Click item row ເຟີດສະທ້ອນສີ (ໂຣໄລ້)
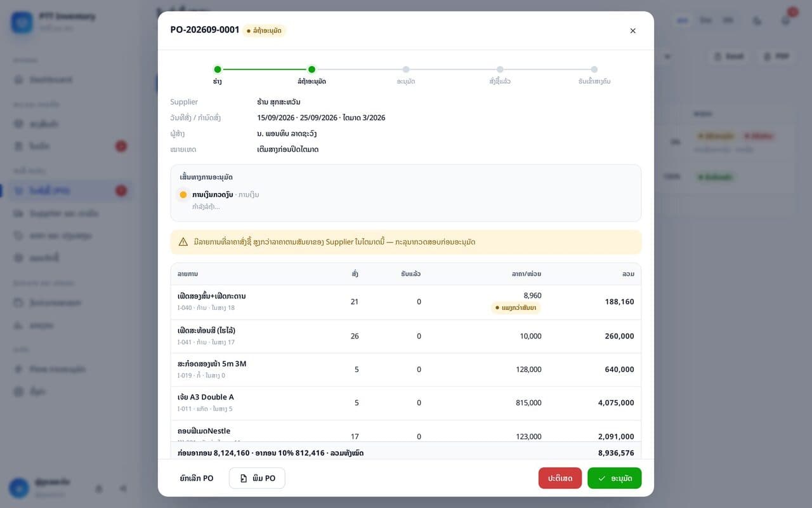 [406, 336]
